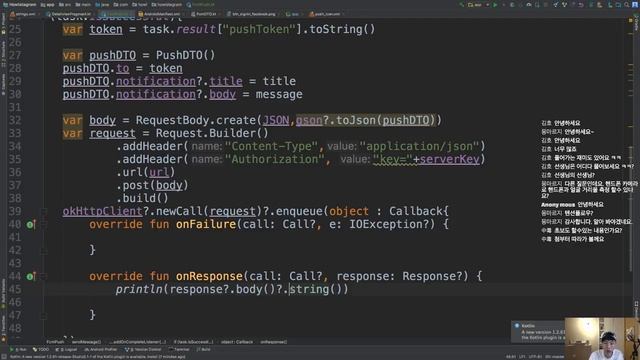Collapse the onResponse block fold marker
Screen dimensions: 640x360
[44, 276]
